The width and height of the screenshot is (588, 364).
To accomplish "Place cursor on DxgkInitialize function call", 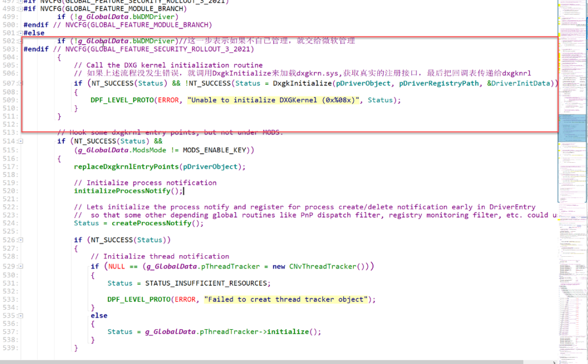I will (x=302, y=83).
